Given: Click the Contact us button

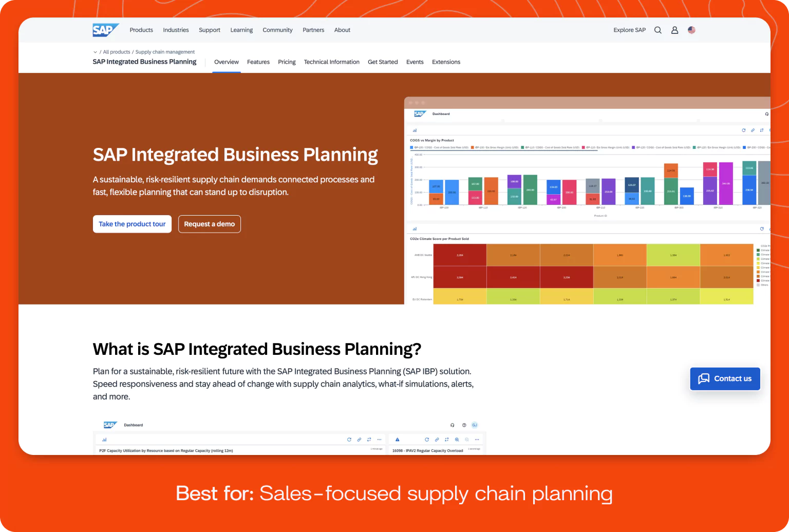Looking at the screenshot, I should point(725,378).
